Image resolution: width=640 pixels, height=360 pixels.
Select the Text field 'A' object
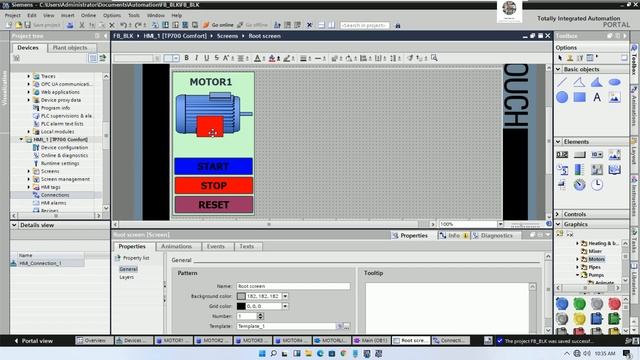click(597, 97)
